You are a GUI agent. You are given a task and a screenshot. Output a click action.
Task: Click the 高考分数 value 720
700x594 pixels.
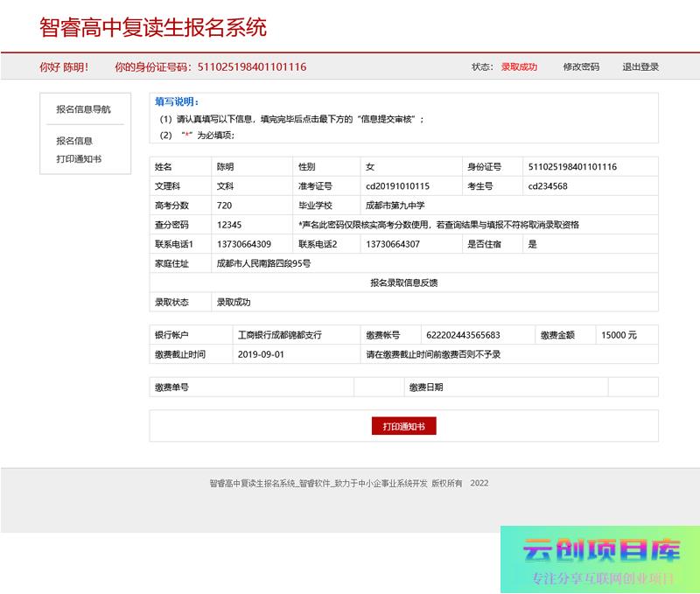pyautogui.click(x=225, y=206)
